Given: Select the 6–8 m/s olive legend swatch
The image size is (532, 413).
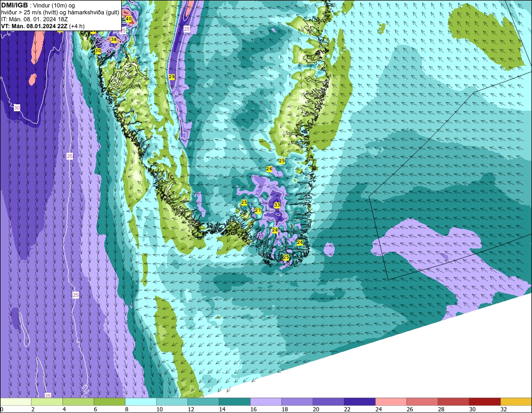Looking at the screenshot, I should click(109, 402).
